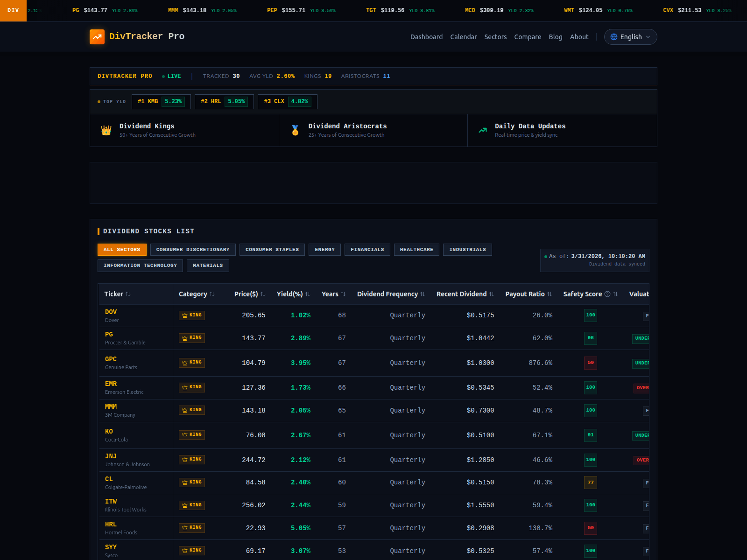Click the #1 KMB top yield button

[161, 101]
